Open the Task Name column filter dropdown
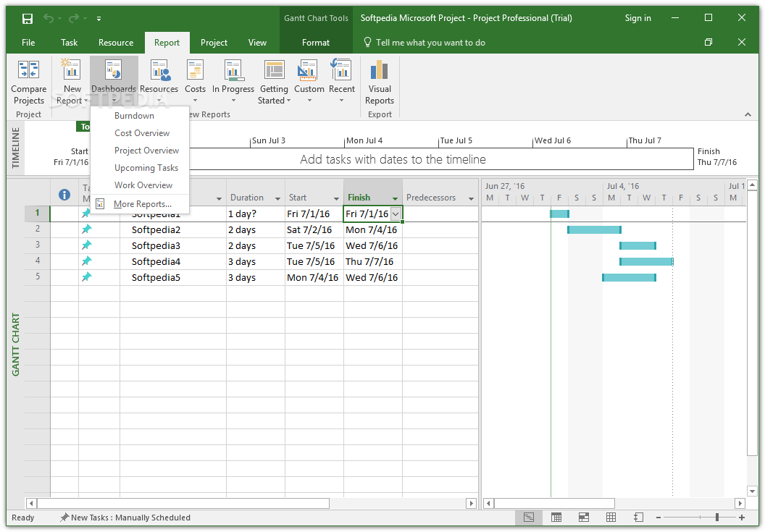Viewport: 765px width, 532px height. (219, 198)
